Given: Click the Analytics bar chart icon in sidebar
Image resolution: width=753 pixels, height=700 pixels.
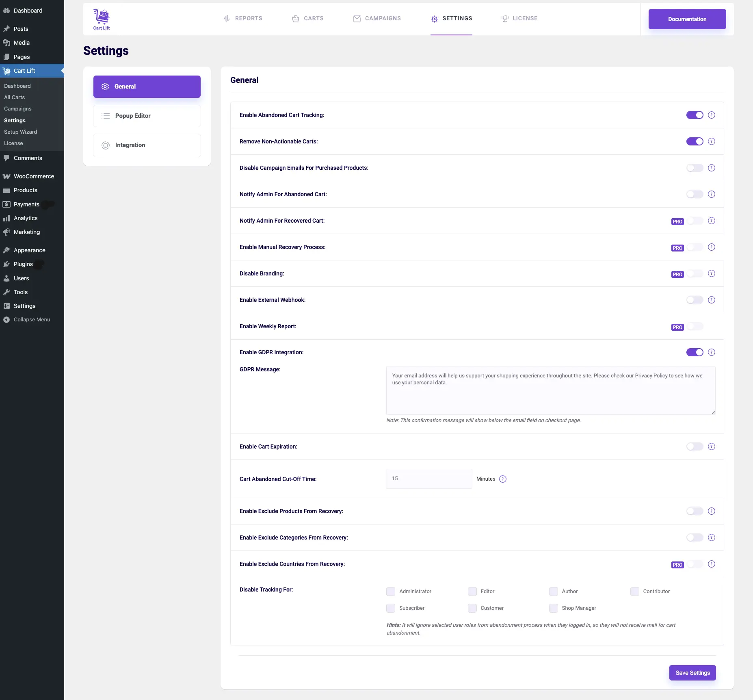Looking at the screenshot, I should coord(6,218).
